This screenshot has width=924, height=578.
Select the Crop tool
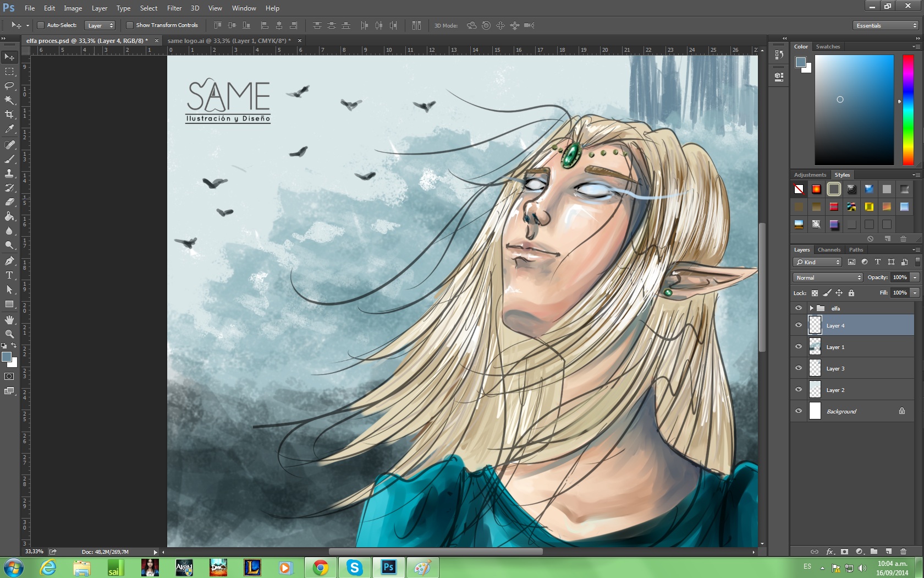click(9, 114)
